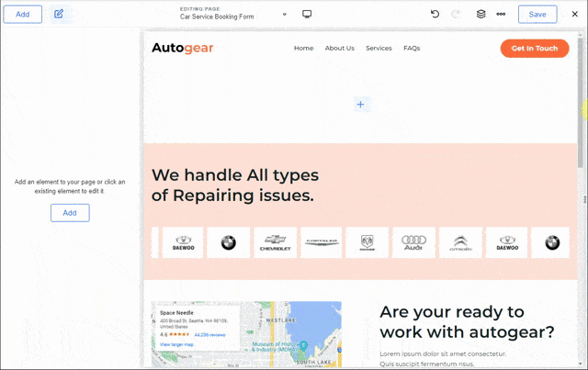Select the Chrysler logo card
This screenshot has height=370, width=588.
pyautogui.click(x=322, y=242)
